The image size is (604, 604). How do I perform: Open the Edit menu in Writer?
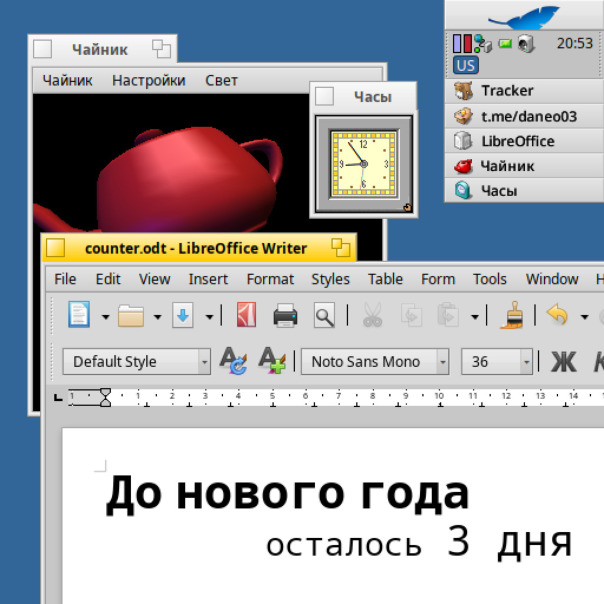point(108,279)
